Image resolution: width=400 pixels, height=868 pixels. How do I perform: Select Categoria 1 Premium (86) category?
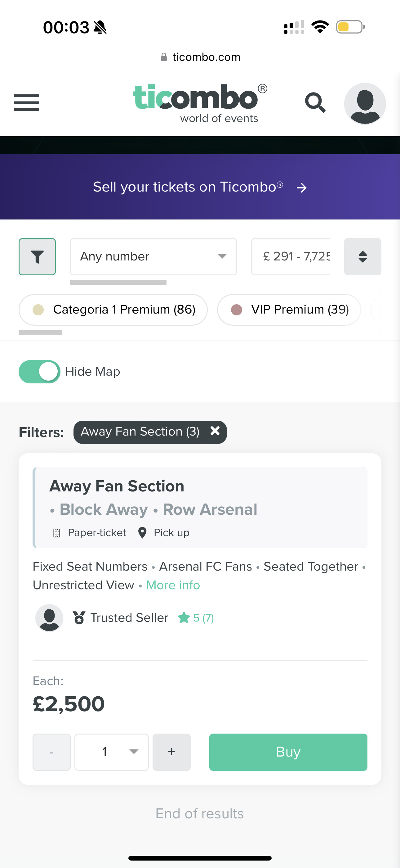(x=113, y=309)
